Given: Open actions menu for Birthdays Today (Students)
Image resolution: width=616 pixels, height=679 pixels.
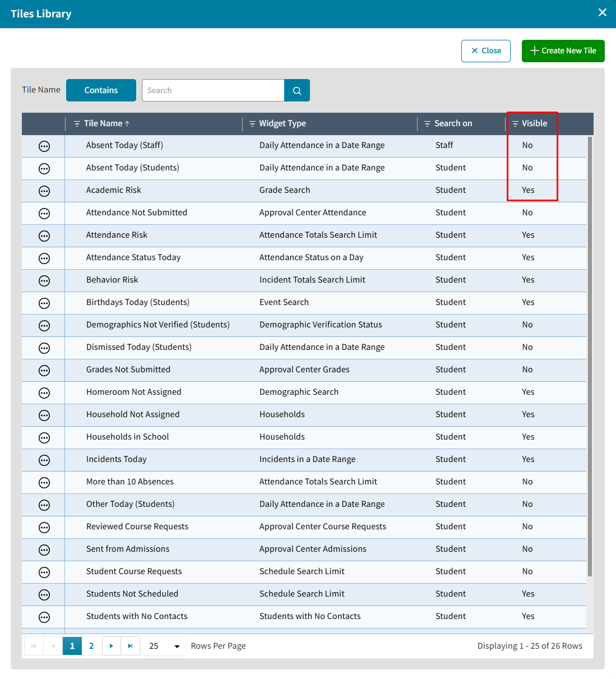Looking at the screenshot, I should click(x=44, y=303).
